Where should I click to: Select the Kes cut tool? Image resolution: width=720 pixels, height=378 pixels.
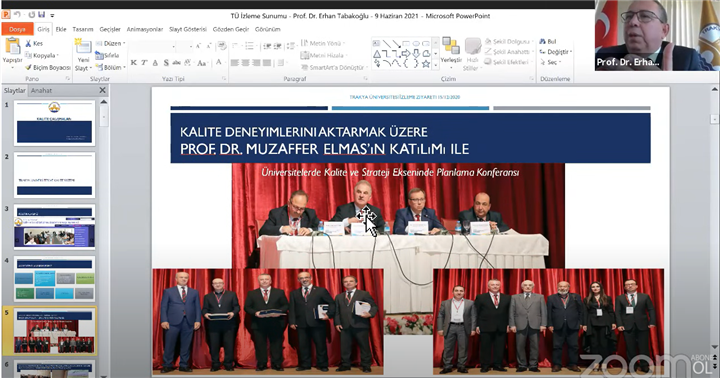[x=34, y=43]
